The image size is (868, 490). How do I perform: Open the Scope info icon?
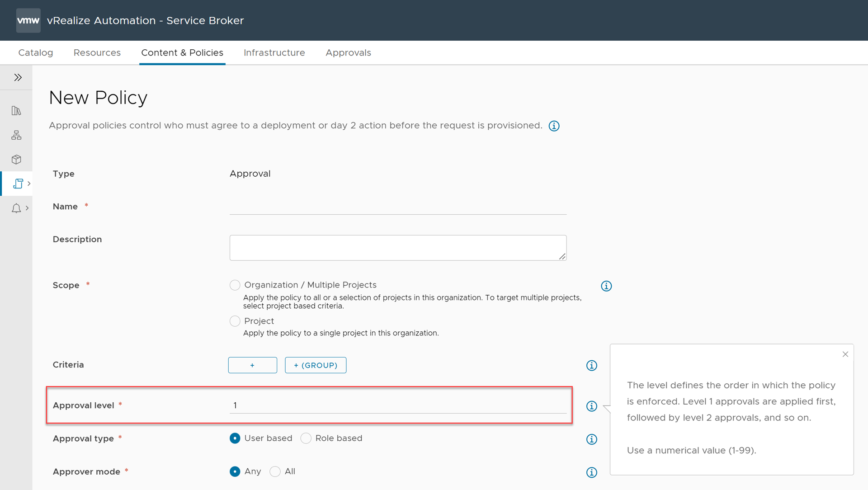coord(606,286)
